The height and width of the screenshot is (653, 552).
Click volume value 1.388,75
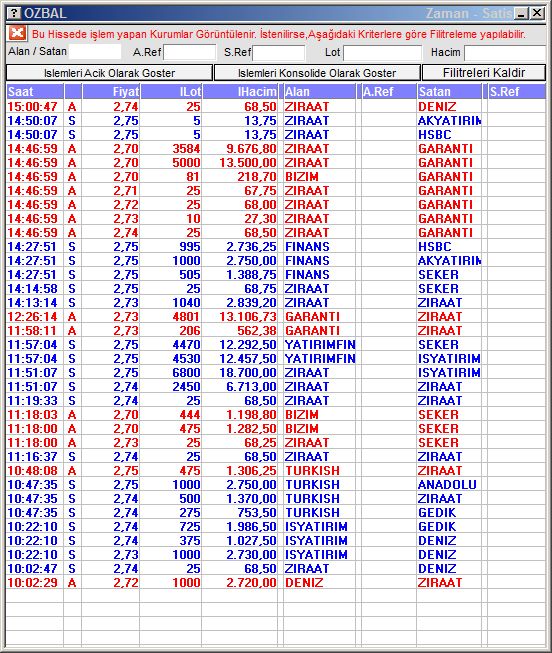tap(251, 275)
